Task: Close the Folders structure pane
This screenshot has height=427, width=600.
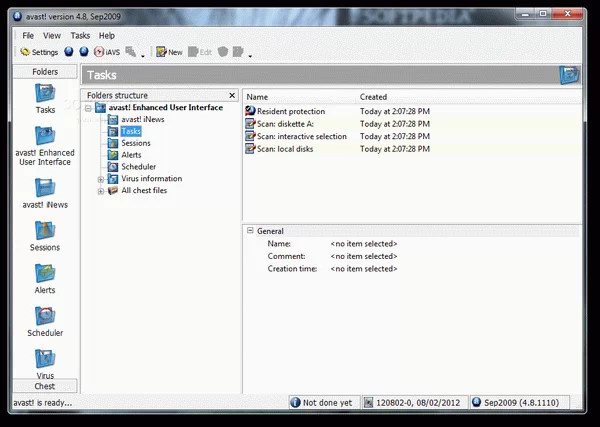Action: point(232,95)
